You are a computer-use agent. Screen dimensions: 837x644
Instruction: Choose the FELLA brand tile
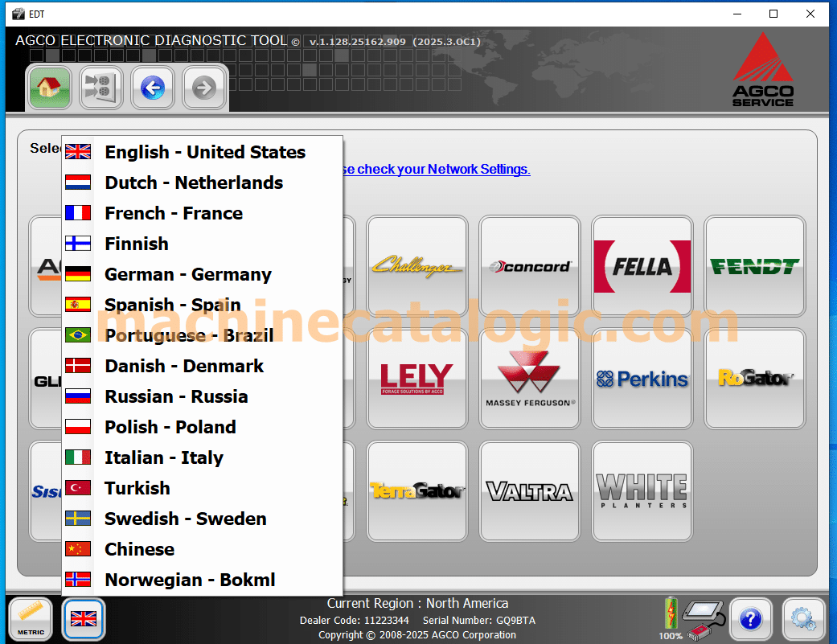click(x=642, y=265)
